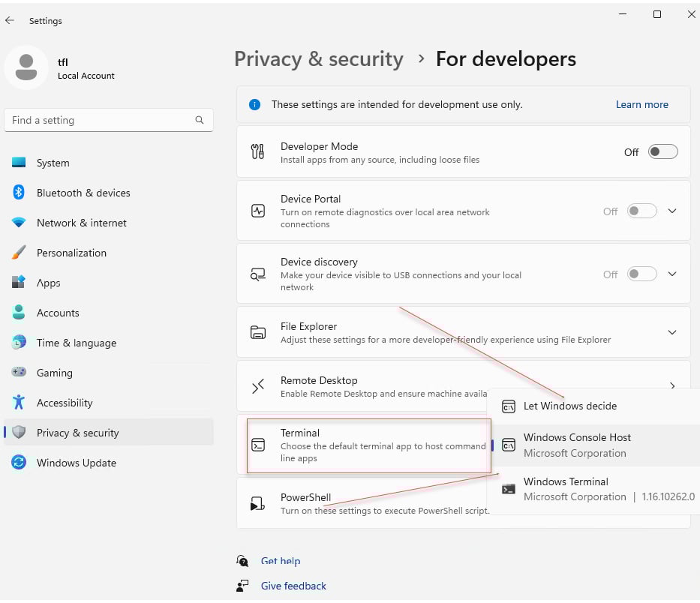This screenshot has width=700, height=603.
Task: Click the PowerShell script icon
Action: pos(257,503)
